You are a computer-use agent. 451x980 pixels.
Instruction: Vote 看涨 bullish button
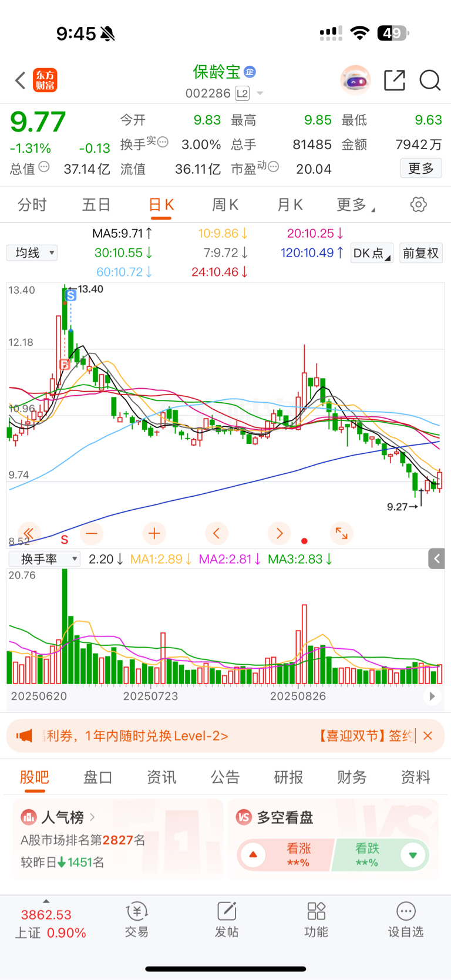click(x=286, y=855)
